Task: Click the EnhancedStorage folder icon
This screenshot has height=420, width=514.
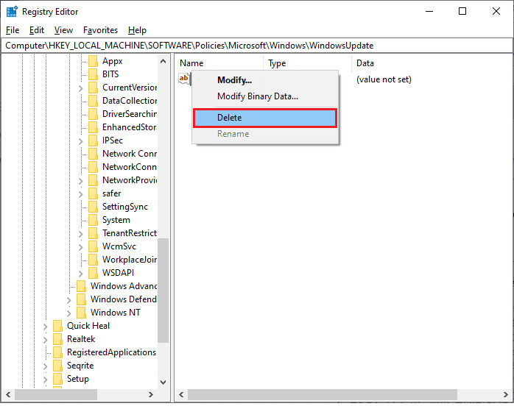Action: coord(93,127)
